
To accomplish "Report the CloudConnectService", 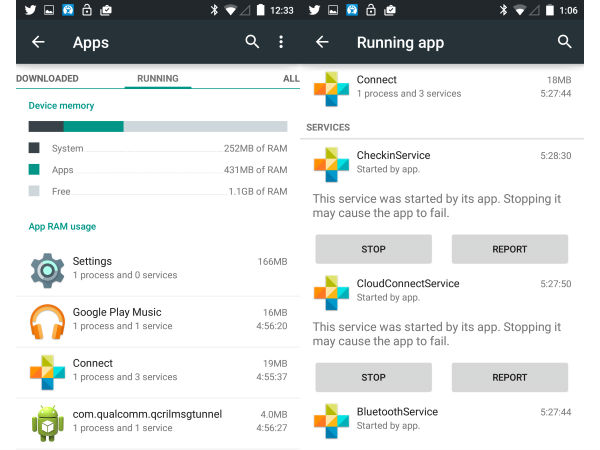I will click(509, 377).
